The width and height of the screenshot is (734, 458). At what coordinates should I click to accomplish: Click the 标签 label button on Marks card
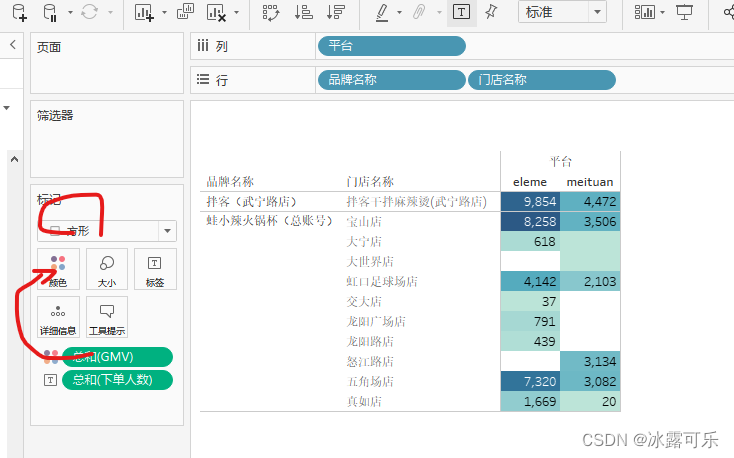(155, 269)
